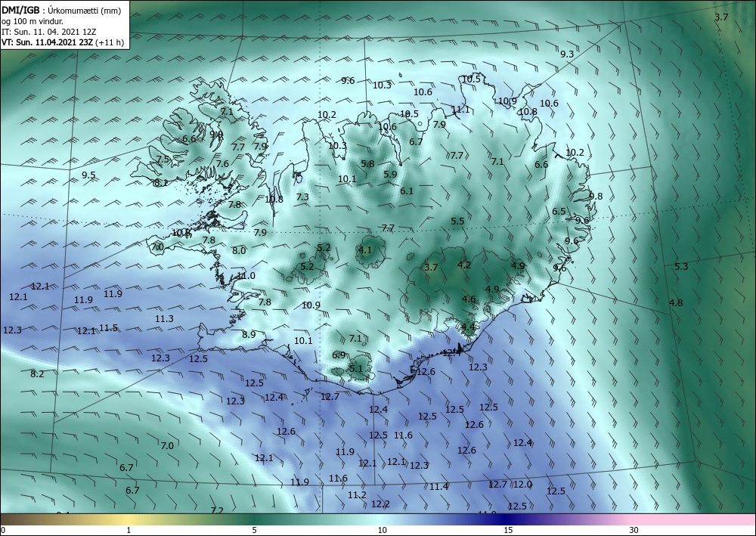
Task: Click the map value "9.8" on the east coast
Action: (596, 196)
